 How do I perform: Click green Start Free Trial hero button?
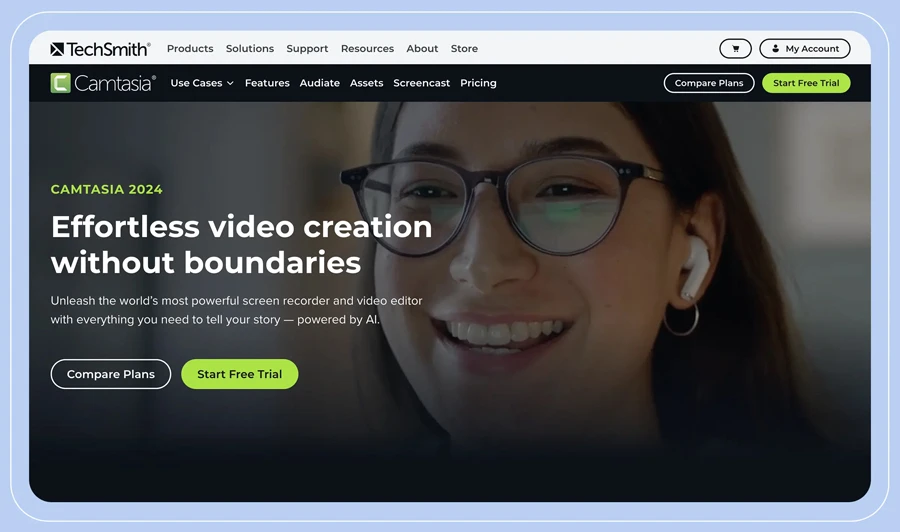tap(239, 374)
